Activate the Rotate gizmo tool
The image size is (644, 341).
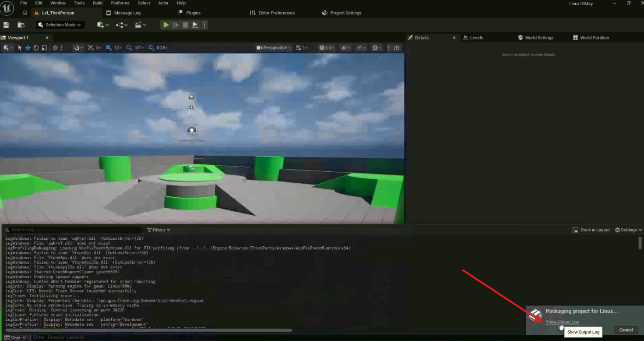point(36,48)
